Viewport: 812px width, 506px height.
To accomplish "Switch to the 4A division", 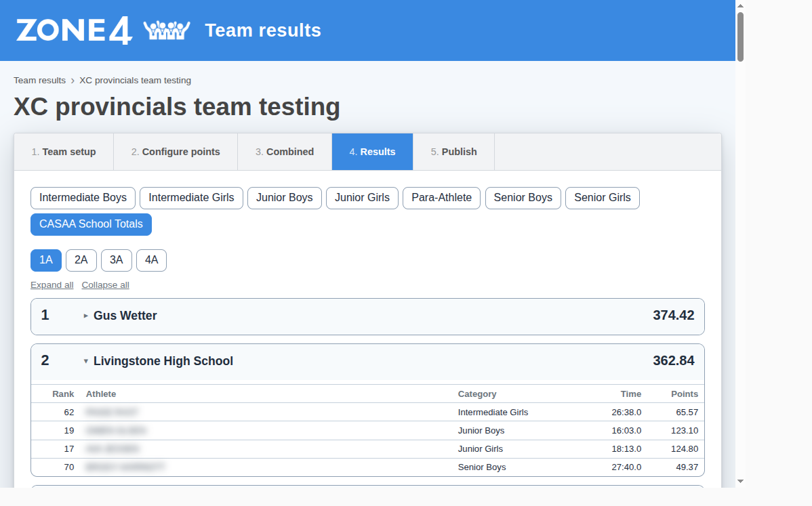I will tap(151, 259).
